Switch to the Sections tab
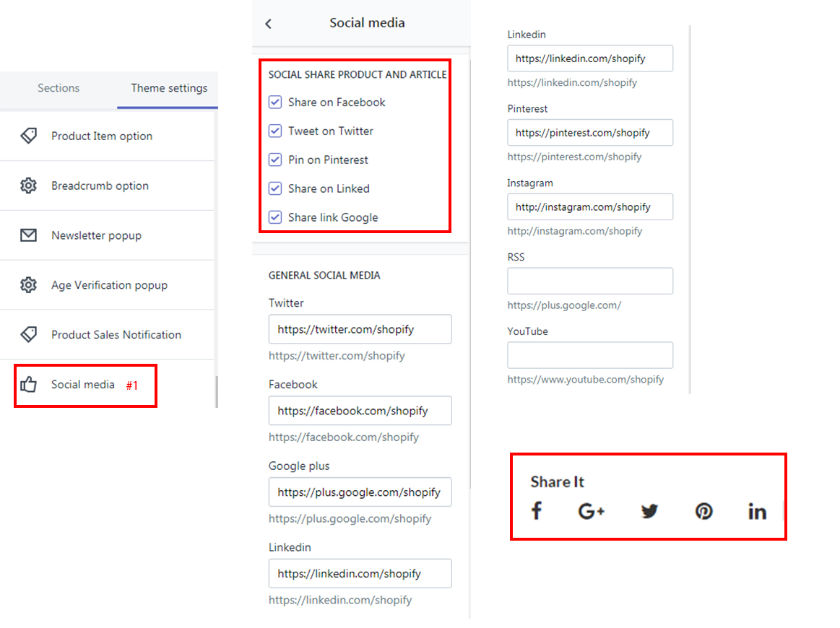The height and width of the screenshot is (628, 840). point(59,88)
